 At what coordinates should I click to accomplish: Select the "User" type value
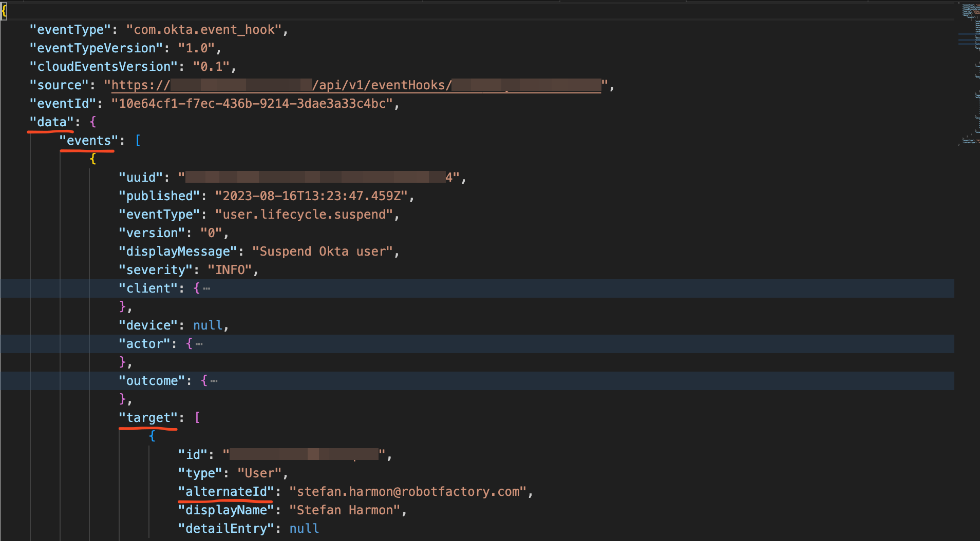[x=260, y=473]
